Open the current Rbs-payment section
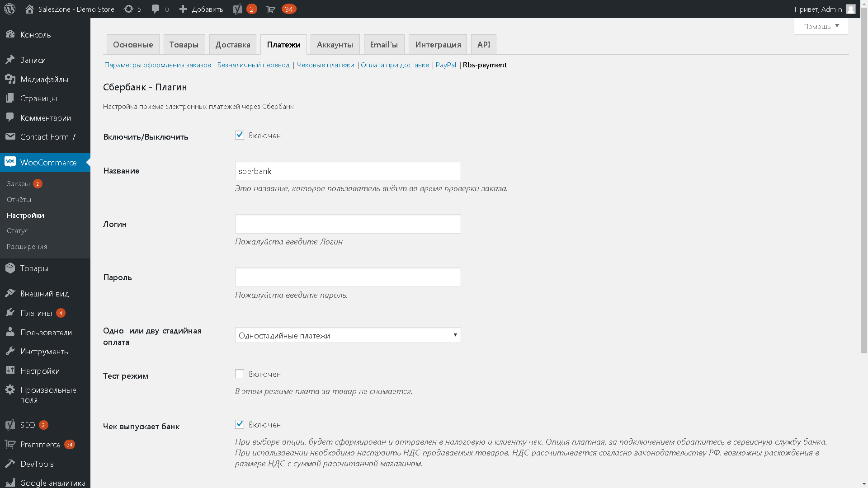Screen dimensions: 868x488 [485, 65]
